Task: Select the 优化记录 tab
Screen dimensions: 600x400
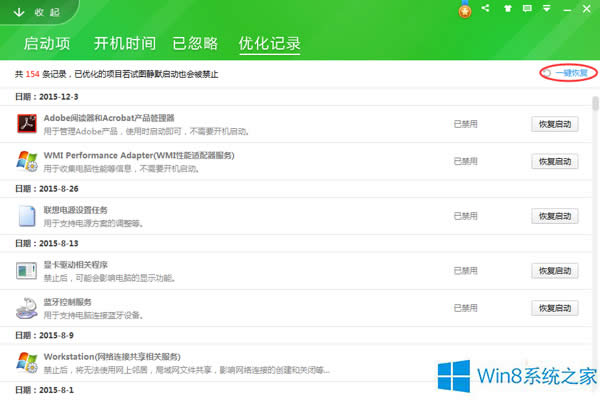Action: (270, 44)
